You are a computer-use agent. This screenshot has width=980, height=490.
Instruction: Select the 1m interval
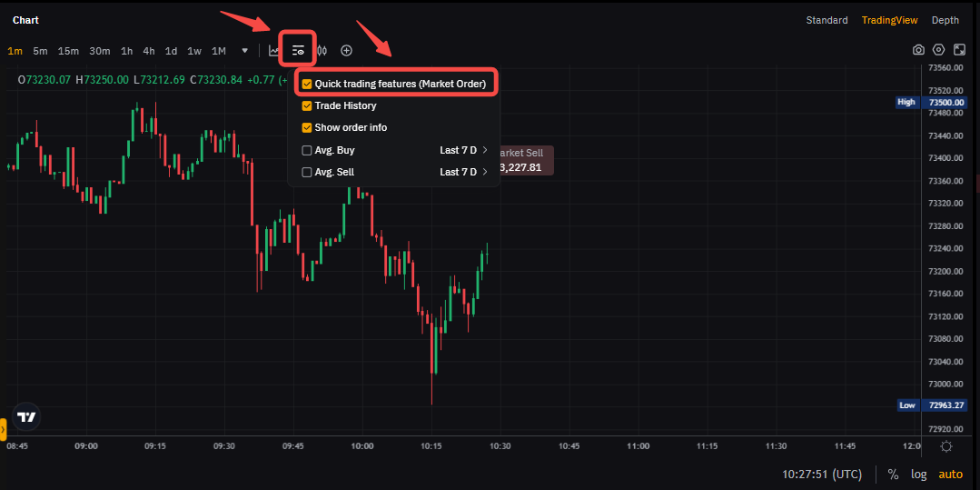point(15,51)
